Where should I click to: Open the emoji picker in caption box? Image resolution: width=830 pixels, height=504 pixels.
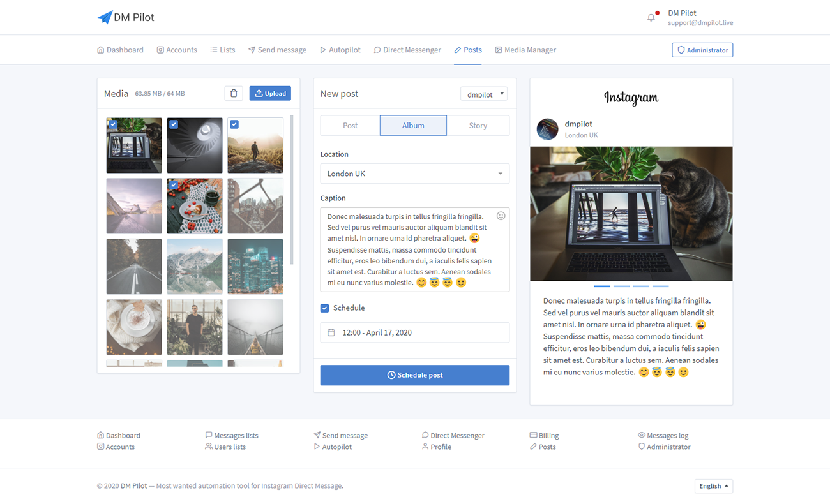pyautogui.click(x=501, y=216)
